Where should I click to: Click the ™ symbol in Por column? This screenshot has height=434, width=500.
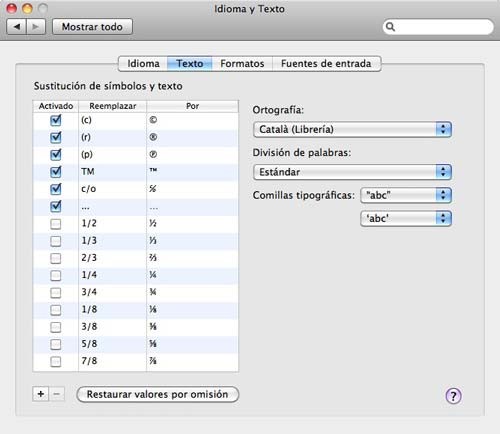153,170
